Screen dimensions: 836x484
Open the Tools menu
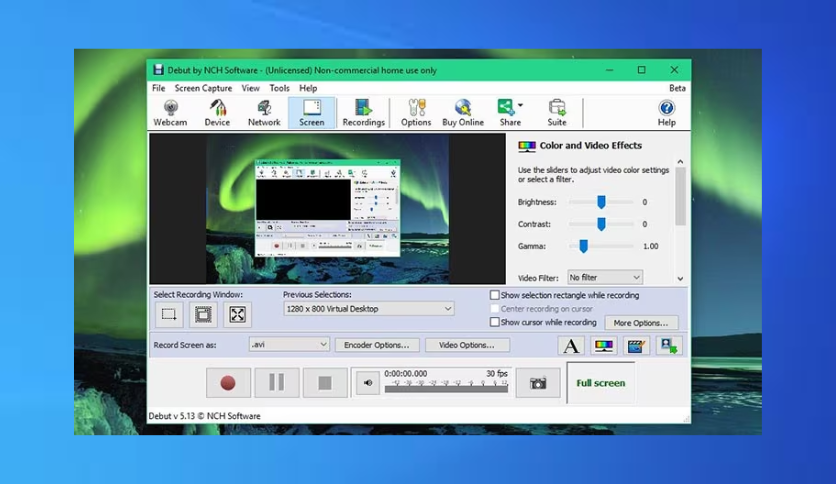coord(279,88)
